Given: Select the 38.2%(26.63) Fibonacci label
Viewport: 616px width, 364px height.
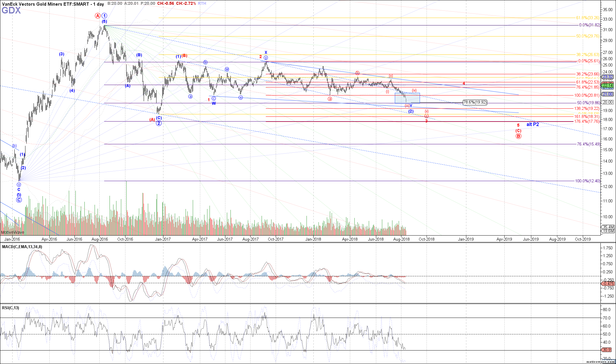Looking at the screenshot, I should (588, 54).
